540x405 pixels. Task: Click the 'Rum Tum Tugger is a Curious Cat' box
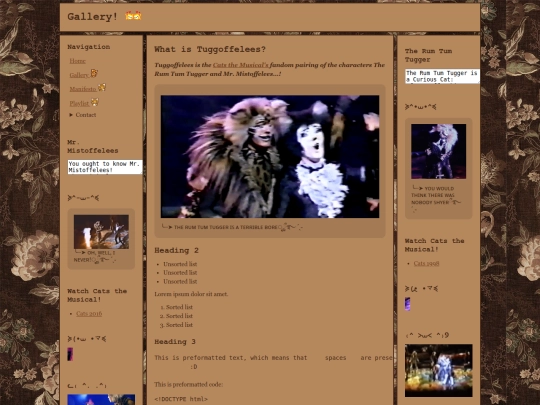pyautogui.click(x=442, y=76)
